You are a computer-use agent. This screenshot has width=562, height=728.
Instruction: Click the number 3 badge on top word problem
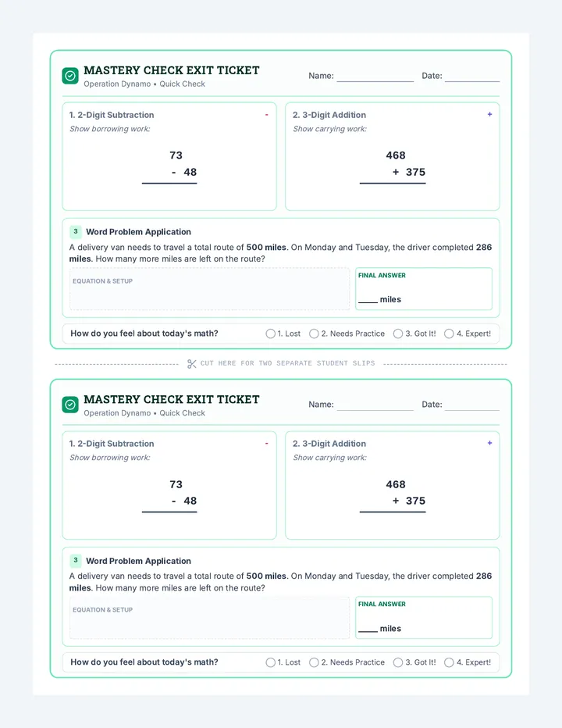pyautogui.click(x=76, y=231)
